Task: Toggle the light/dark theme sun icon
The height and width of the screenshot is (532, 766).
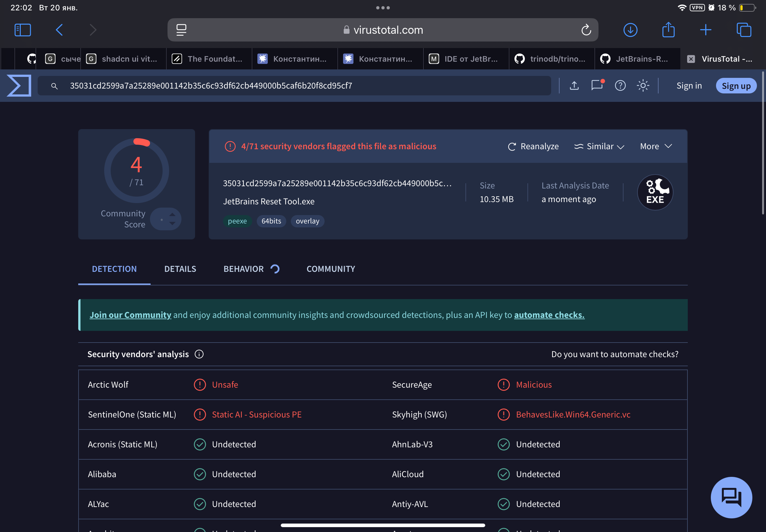Action: [x=643, y=86]
